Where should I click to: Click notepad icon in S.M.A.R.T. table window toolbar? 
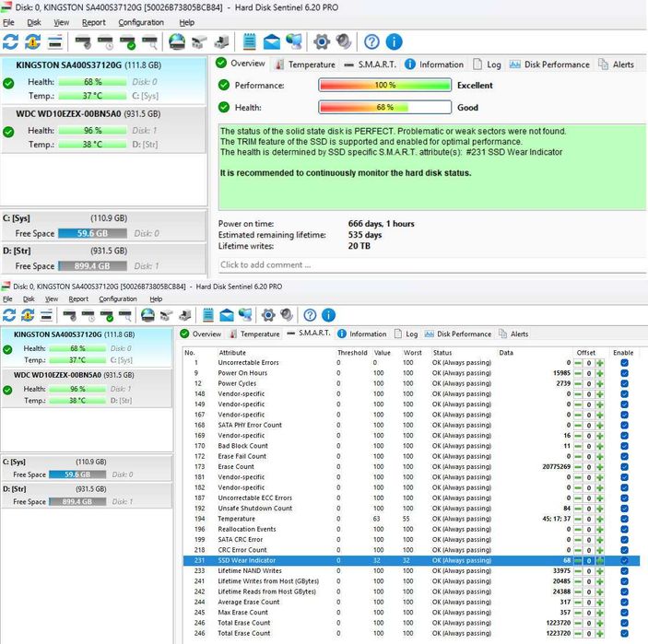pyautogui.click(x=208, y=315)
